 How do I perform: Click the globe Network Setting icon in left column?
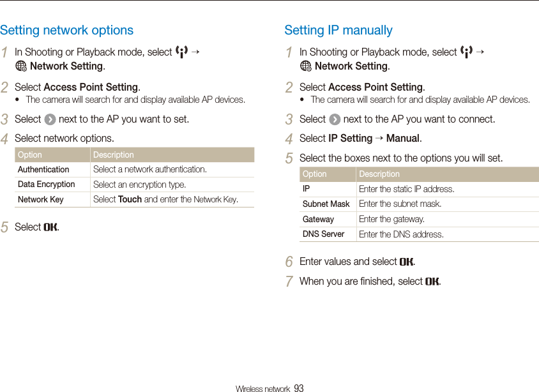click(21, 66)
